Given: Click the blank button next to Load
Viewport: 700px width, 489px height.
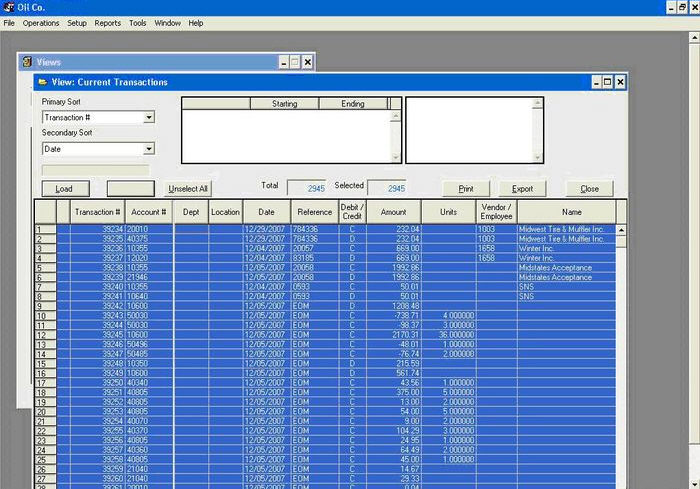Looking at the screenshot, I should 131,188.
